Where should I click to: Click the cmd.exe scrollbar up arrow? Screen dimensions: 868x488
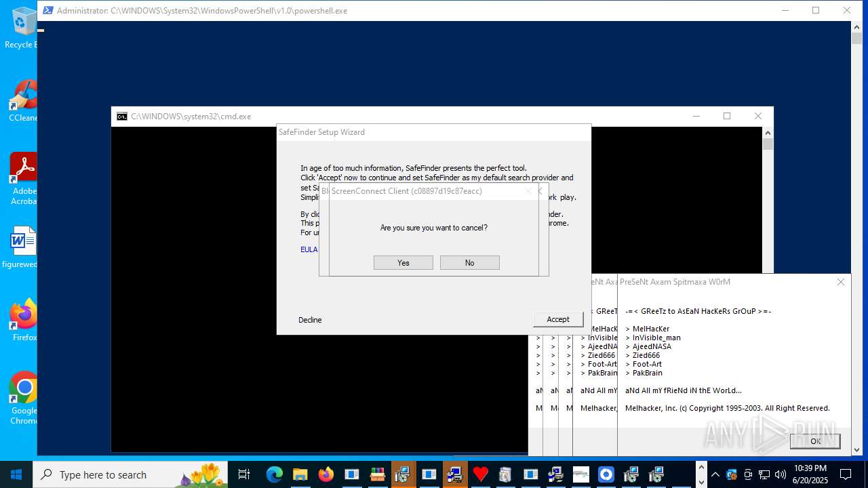tap(768, 132)
